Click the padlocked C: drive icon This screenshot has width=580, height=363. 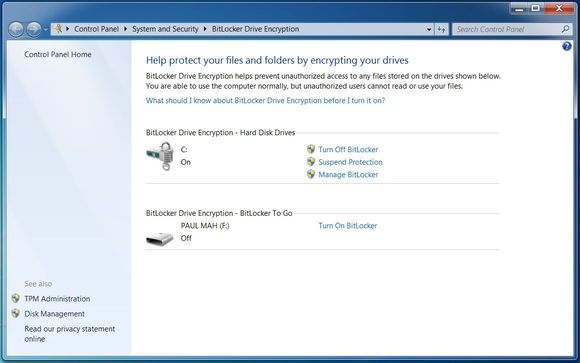pos(161,156)
